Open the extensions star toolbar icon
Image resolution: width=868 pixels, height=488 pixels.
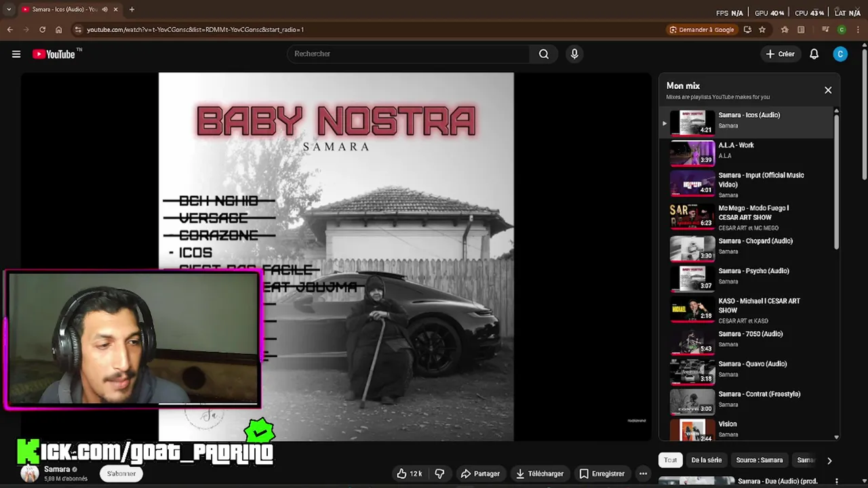[x=785, y=30]
